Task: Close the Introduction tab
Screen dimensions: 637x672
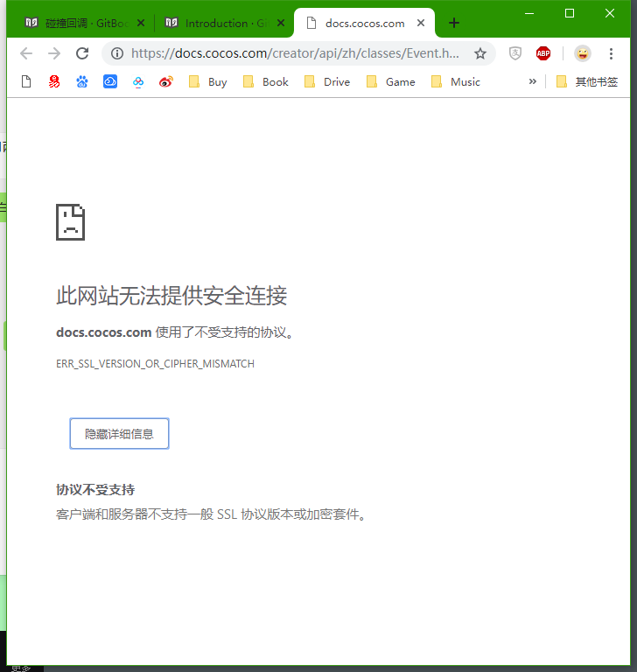Action: point(281,23)
